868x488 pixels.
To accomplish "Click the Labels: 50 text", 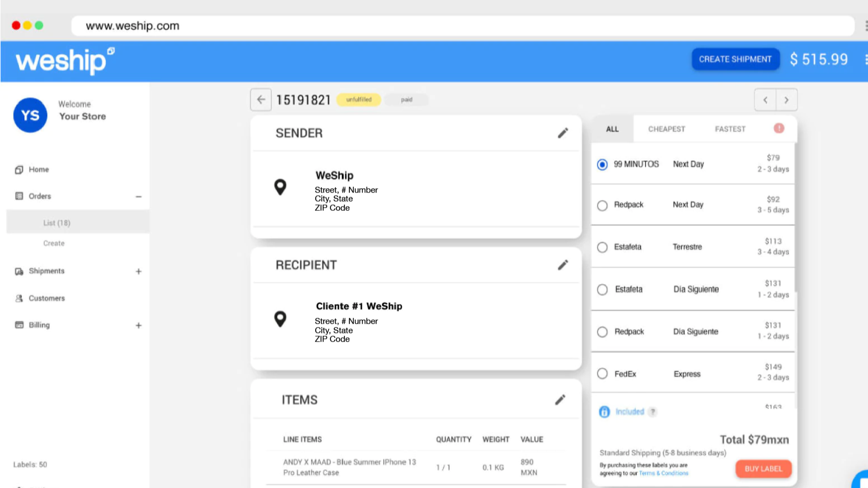I will tap(30, 465).
